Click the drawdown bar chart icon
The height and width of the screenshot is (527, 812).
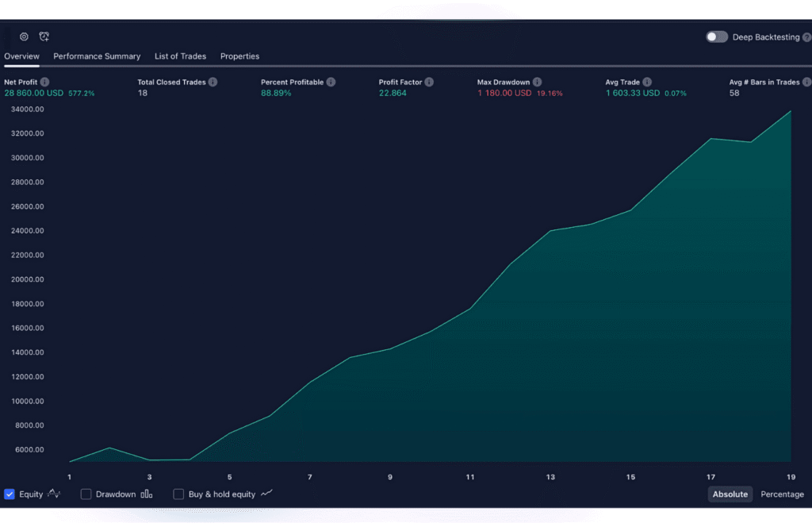tap(147, 494)
